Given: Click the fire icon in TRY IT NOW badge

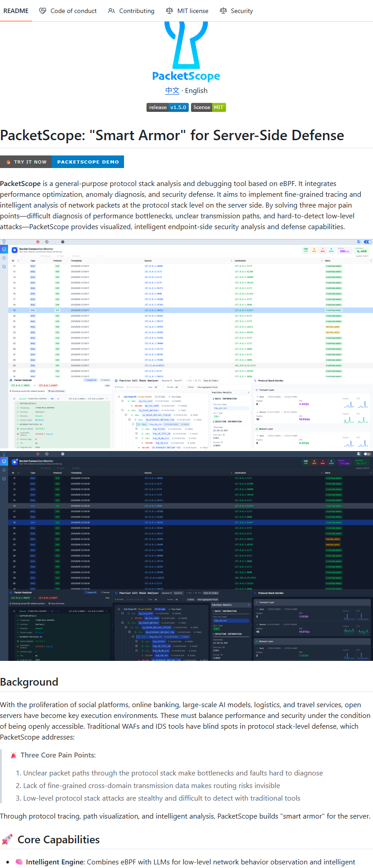Looking at the screenshot, I should pyautogui.click(x=8, y=162).
